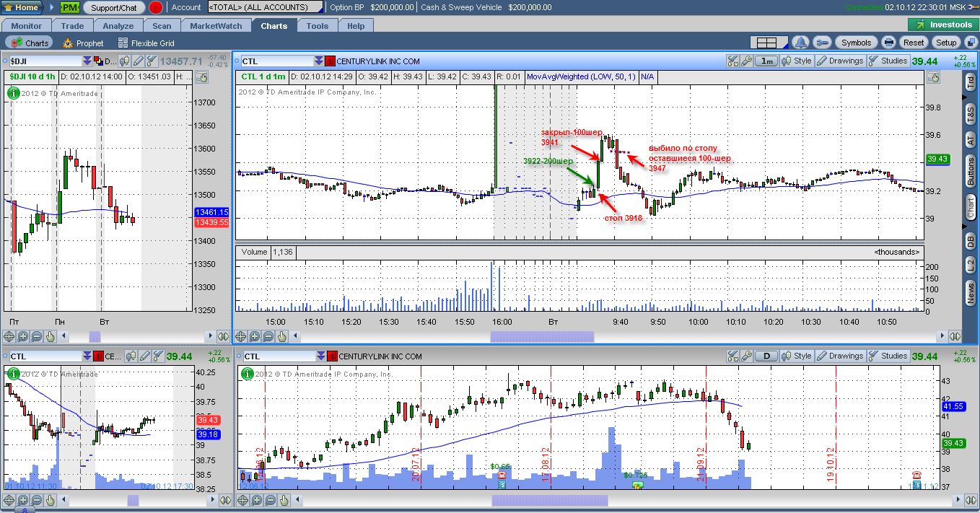Click the pan hand icon at top right of 1m chart

pyautogui.click(x=934, y=77)
